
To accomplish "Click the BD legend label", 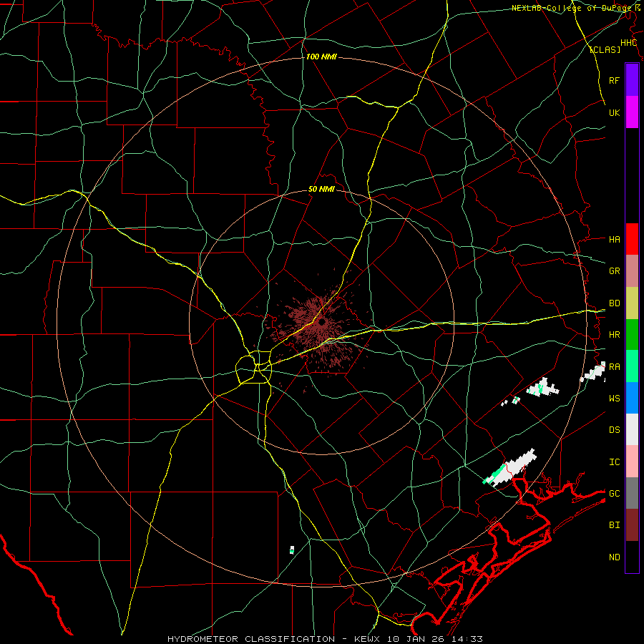I will 614,303.
